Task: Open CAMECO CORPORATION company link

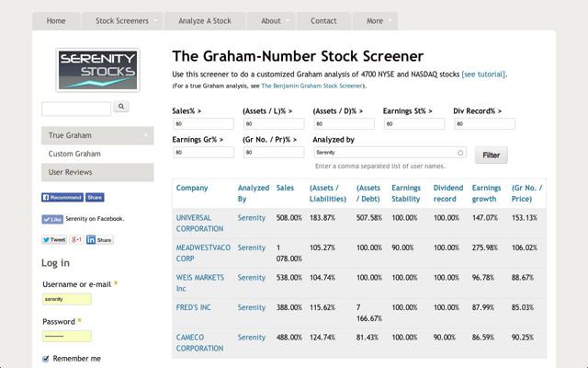Action: [200, 343]
